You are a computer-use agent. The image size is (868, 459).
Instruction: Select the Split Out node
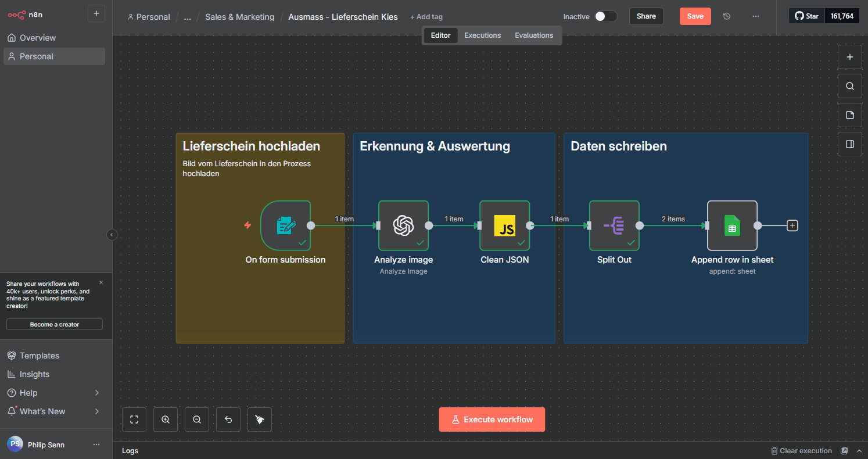tap(614, 225)
